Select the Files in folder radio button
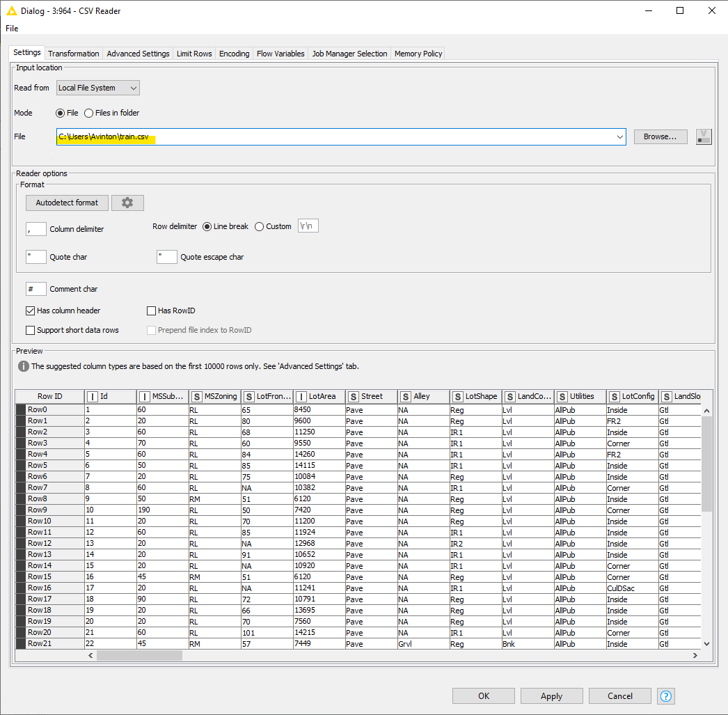The image size is (728, 715). coord(88,113)
